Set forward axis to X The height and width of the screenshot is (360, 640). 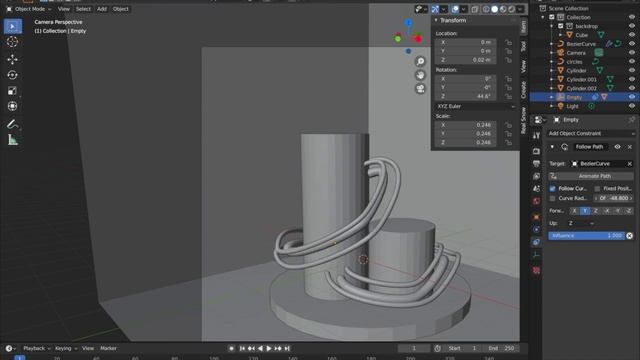574,211
